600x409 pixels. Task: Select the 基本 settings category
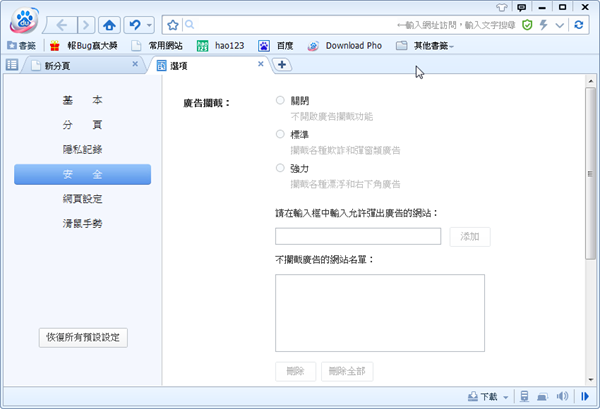pos(83,100)
